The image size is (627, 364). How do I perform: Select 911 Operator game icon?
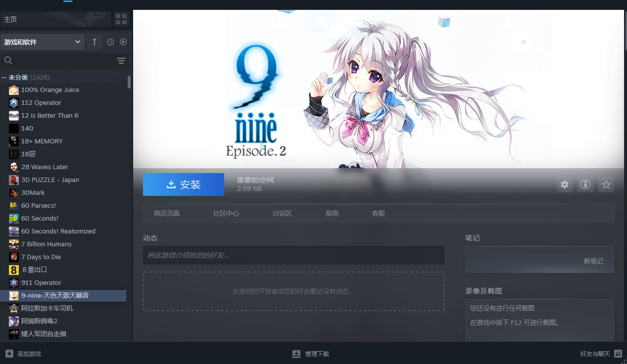click(x=14, y=283)
